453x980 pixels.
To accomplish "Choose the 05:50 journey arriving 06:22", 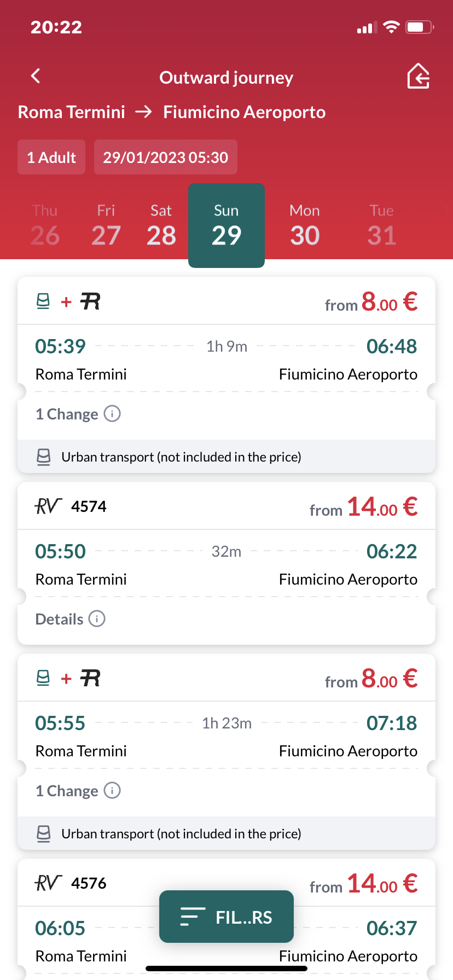I will 226,563.
